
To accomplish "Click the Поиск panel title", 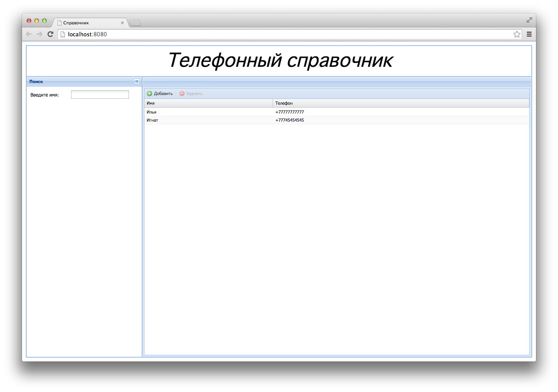I will click(36, 81).
